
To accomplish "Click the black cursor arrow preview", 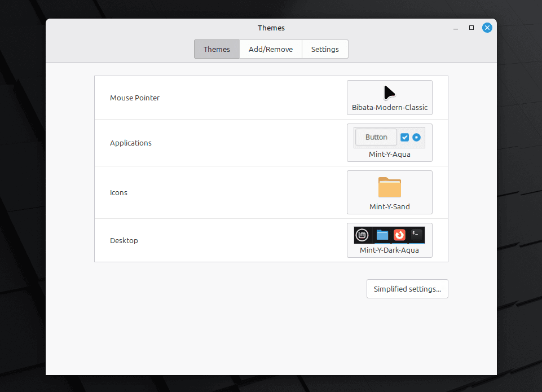I will coord(389,93).
